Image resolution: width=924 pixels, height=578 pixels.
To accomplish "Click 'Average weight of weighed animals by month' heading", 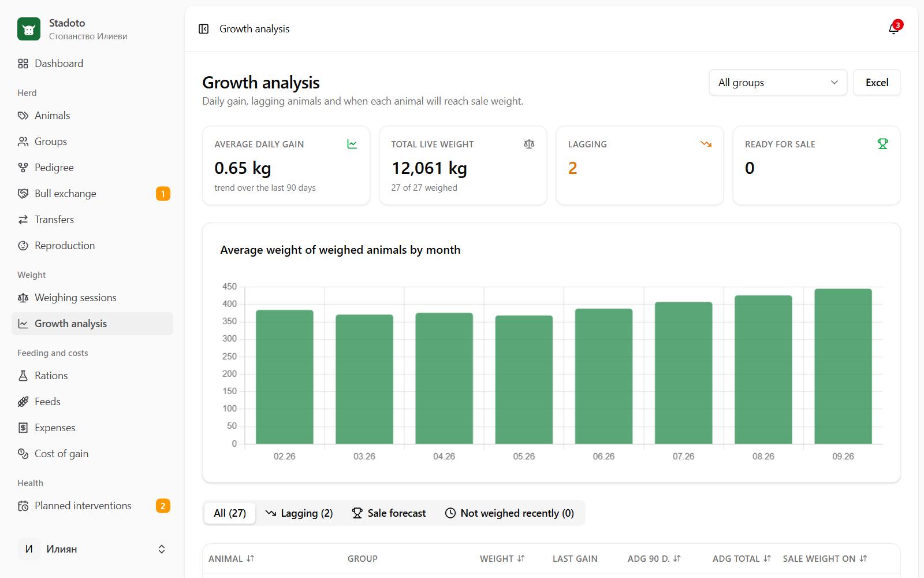I will click(x=340, y=250).
